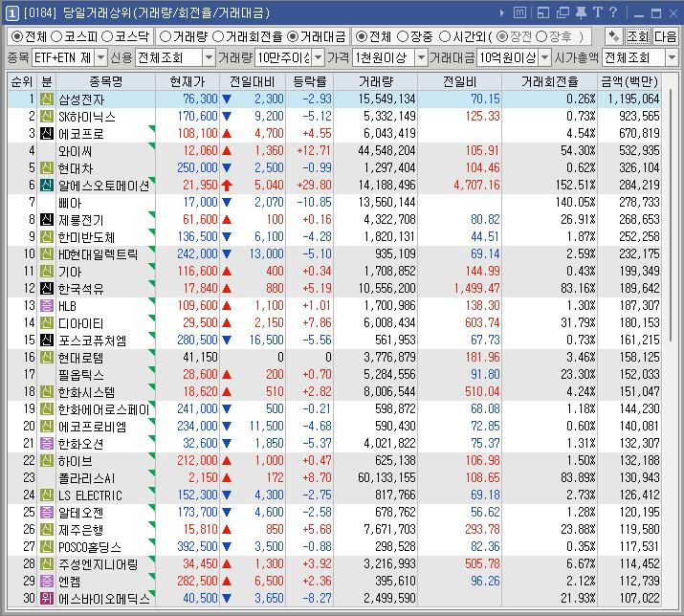This screenshot has width=684, height=616.
Task: Select the 주성엔지니어링 stock name
Action: coord(99,564)
